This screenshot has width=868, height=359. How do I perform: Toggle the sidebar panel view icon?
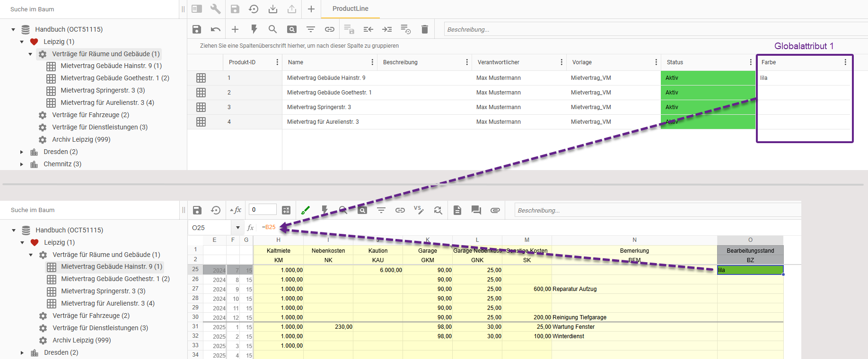pyautogui.click(x=197, y=9)
